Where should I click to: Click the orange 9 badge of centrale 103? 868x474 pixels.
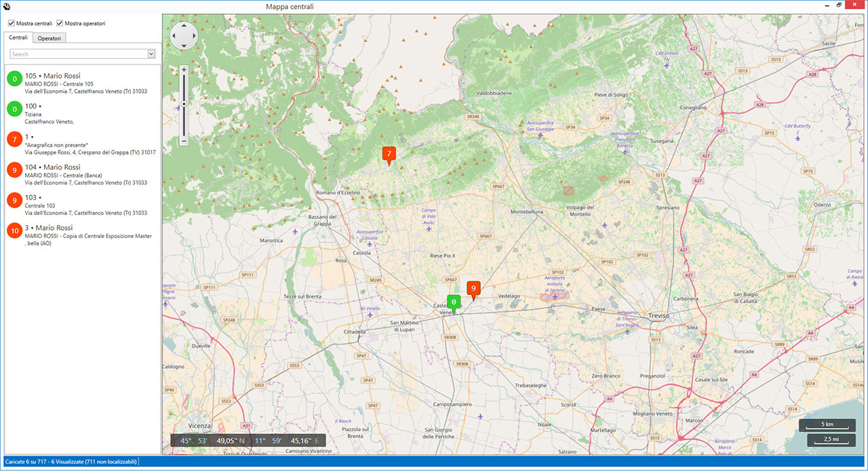coord(14,201)
